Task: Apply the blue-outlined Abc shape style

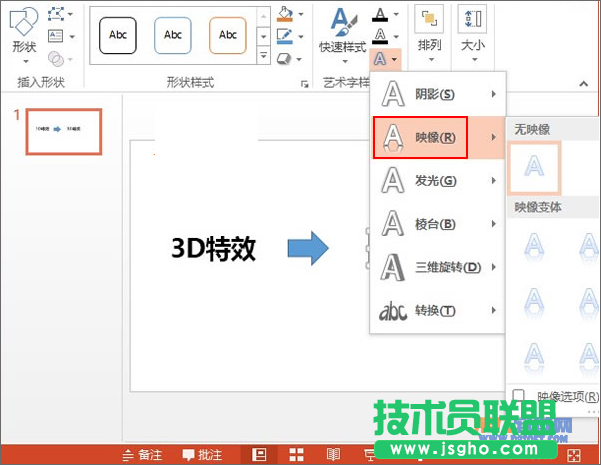Action: pyautogui.click(x=173, y=35)
